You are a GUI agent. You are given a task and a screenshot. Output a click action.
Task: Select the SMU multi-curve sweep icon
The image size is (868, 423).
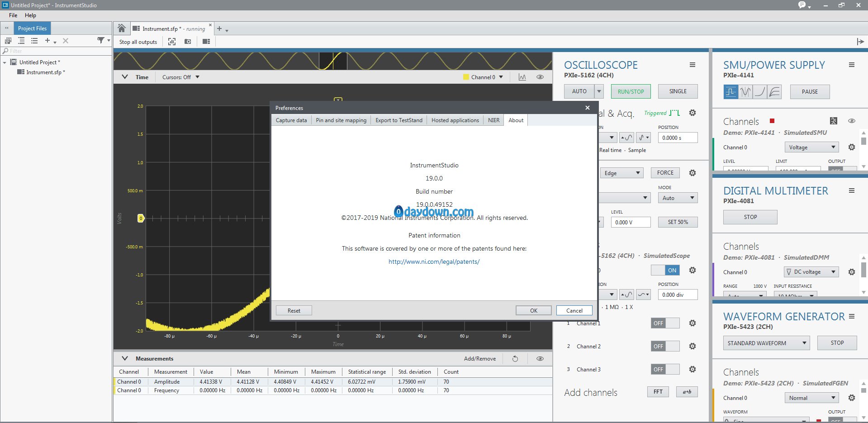775,92
